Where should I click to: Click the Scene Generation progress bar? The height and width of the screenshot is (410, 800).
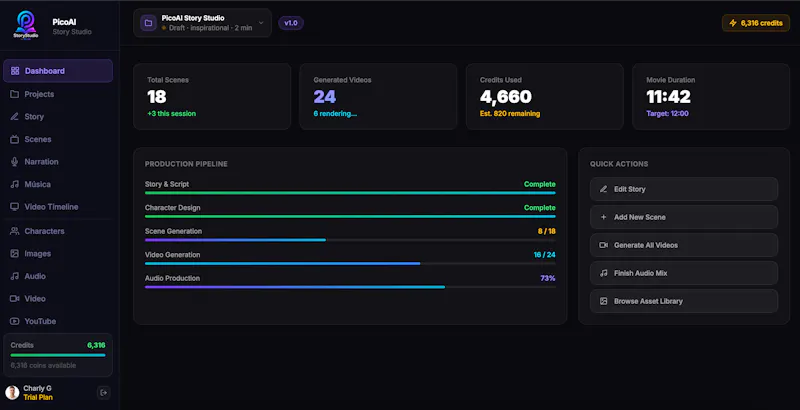pyautogui.click(x=350, y=240)
